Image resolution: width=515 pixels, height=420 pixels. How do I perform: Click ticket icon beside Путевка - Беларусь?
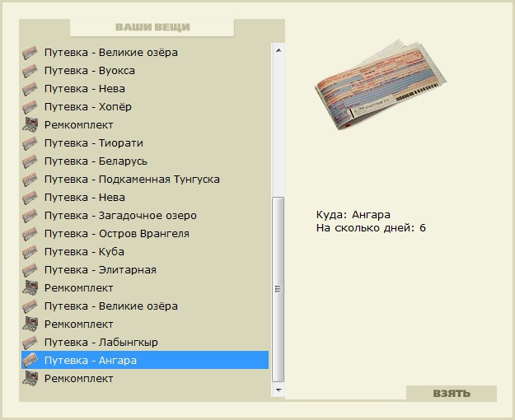coord(30,161)
